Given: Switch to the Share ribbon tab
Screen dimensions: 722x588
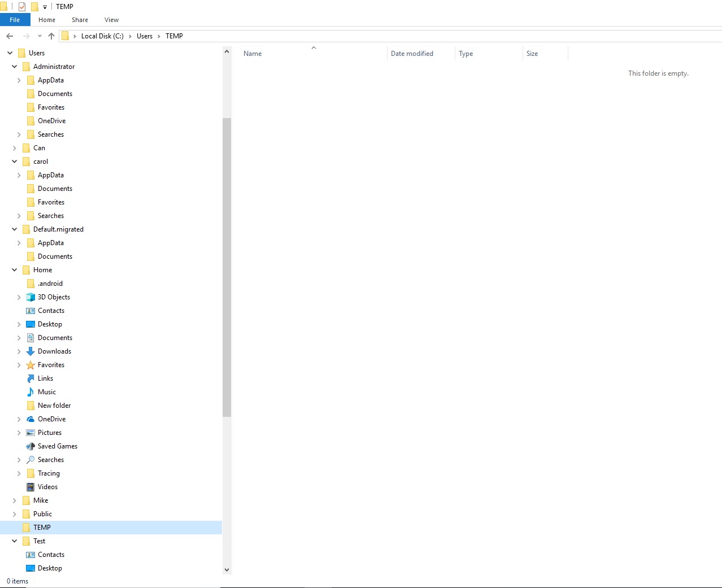Looking at the screenshot, I should [x=80, y=20].
